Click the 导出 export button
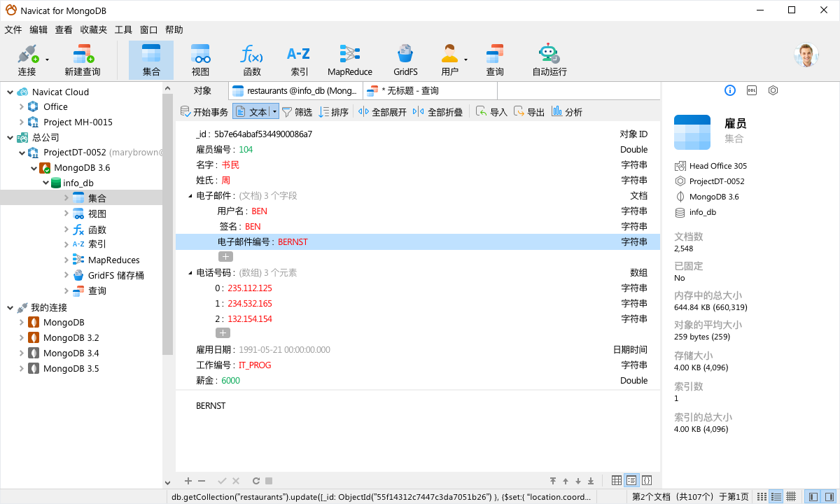 pos(529,112)
